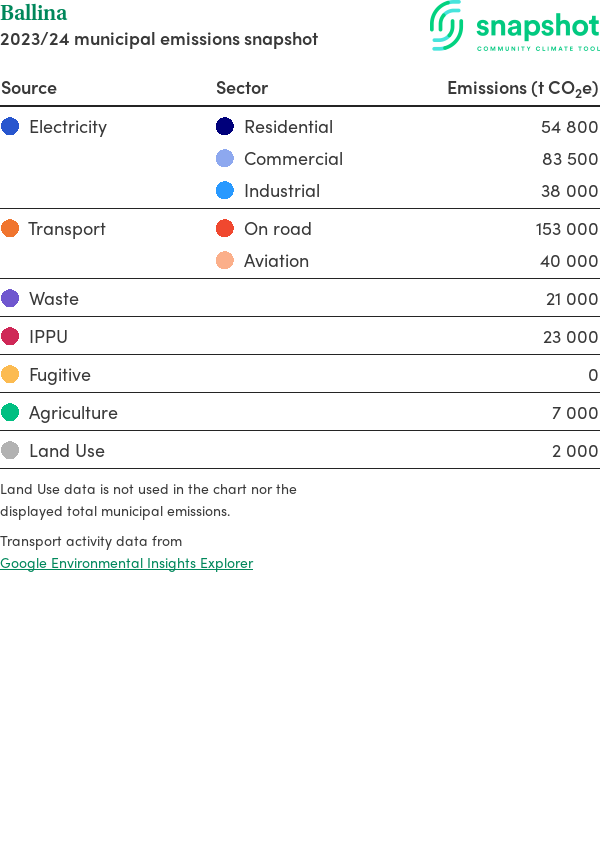Click the red On road sector dot
600x850 pixels.
click(x=225, y=228)
